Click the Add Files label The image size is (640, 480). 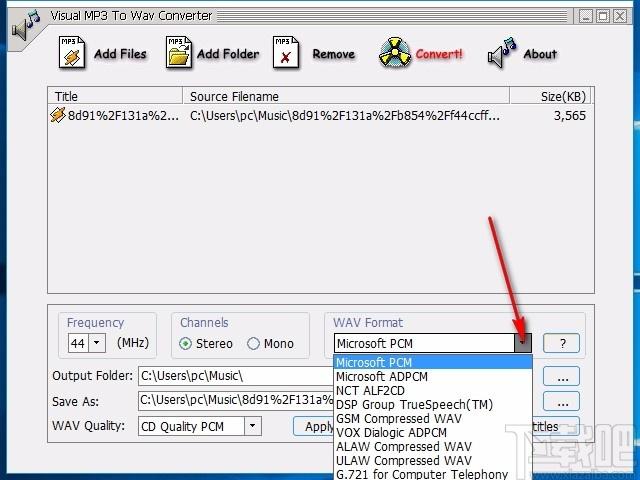click(120, 54)
